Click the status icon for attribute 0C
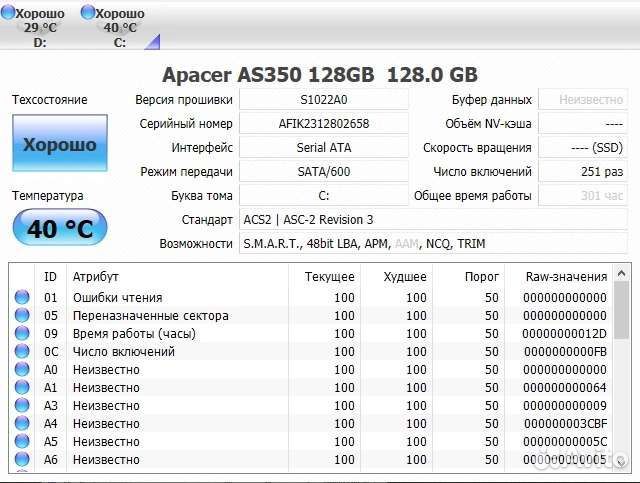This screenshot has width=640, height=483. [x=22, y=351]
